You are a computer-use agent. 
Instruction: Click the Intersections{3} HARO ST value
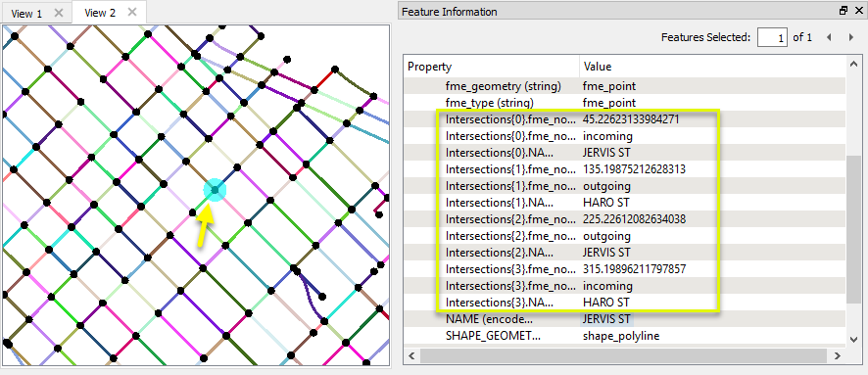606,303
